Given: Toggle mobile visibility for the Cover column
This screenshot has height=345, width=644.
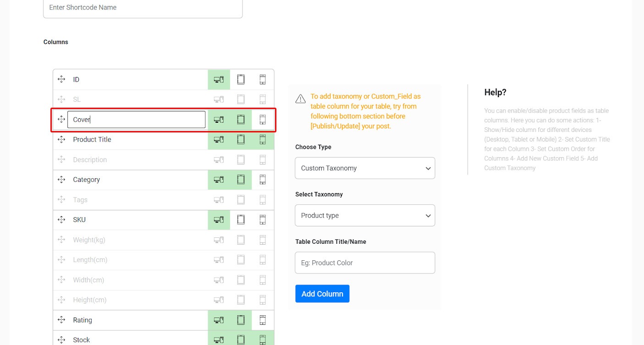Looking at the screenshot, I should 263,120.
